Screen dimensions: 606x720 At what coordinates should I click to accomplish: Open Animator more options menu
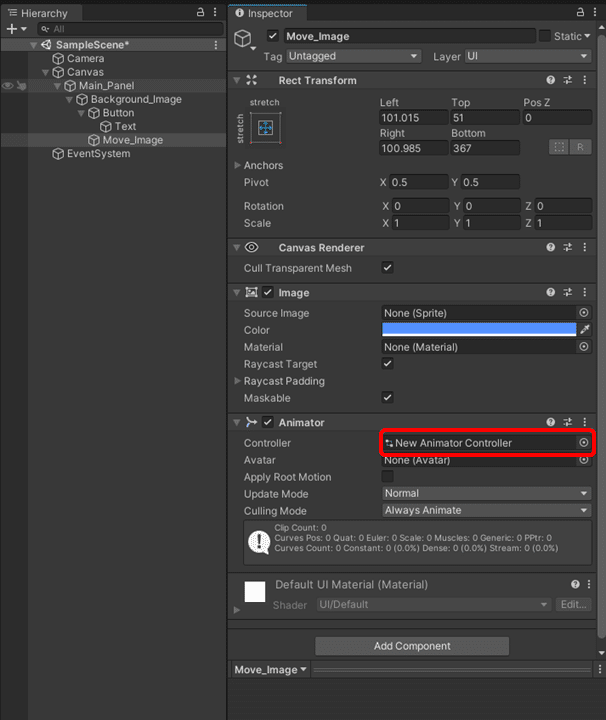585,422
